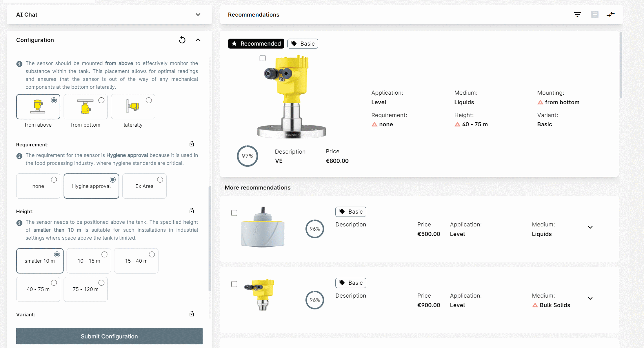Reset configuration with the circular arrow icon
This screenshot has height=348, width=644.
(182, 40)
